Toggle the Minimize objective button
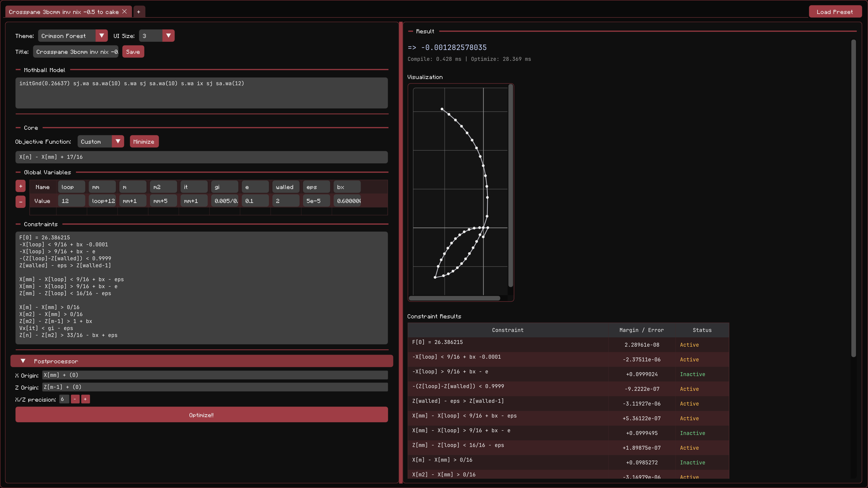 tap(144, 142)
